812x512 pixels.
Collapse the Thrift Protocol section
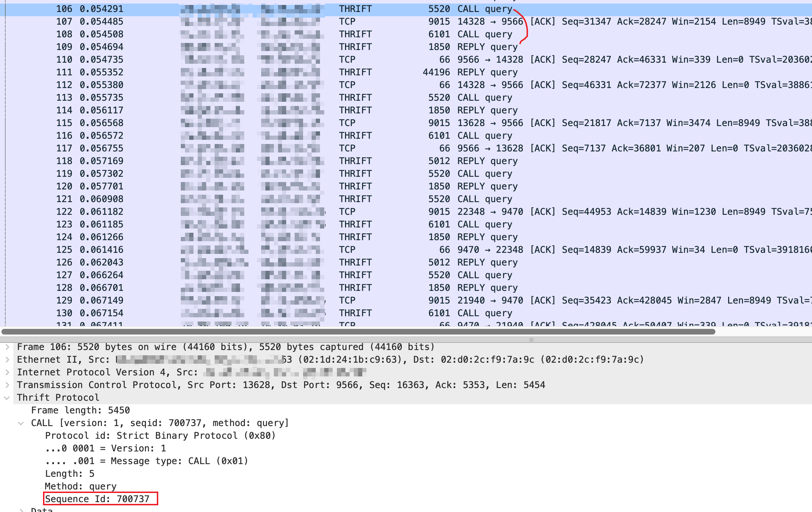pyautogui.click(x=7, y=398)
